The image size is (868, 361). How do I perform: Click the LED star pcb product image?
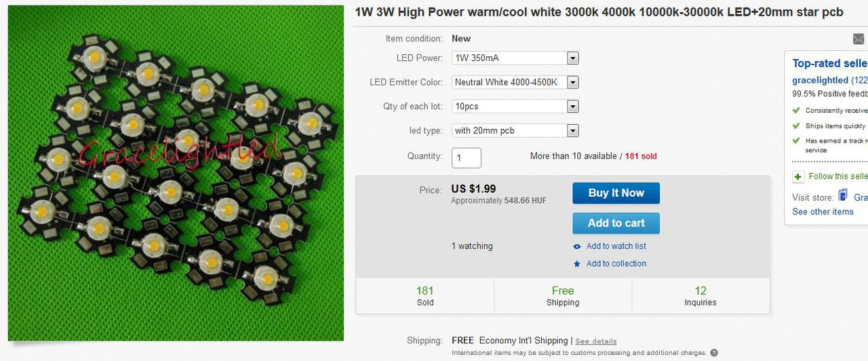(176, 173)
